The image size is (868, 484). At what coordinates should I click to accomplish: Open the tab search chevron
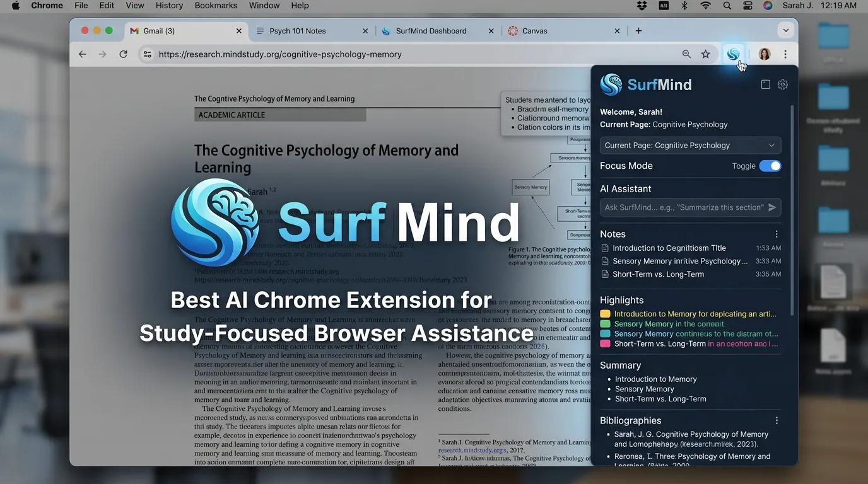[785, 30]
